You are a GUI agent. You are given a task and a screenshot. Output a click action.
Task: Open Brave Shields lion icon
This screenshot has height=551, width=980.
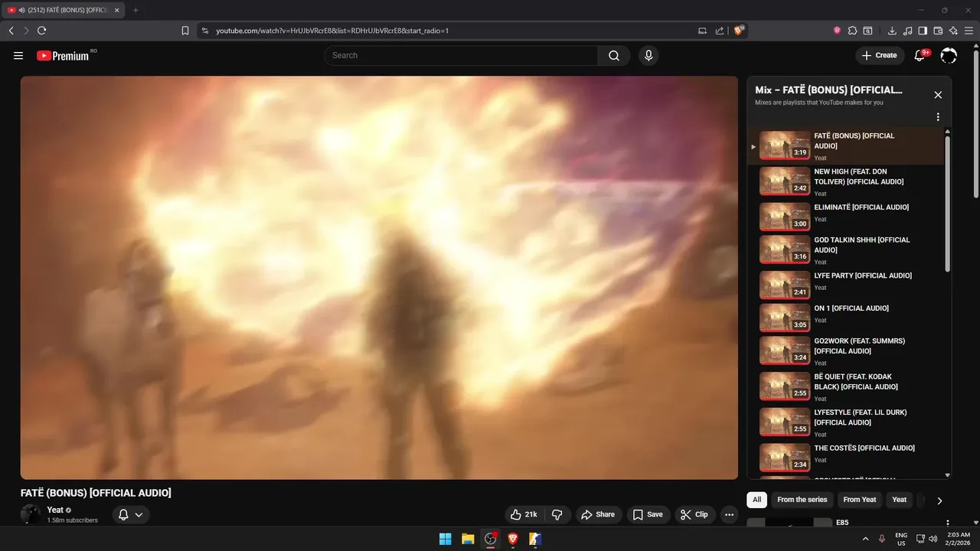739,31
